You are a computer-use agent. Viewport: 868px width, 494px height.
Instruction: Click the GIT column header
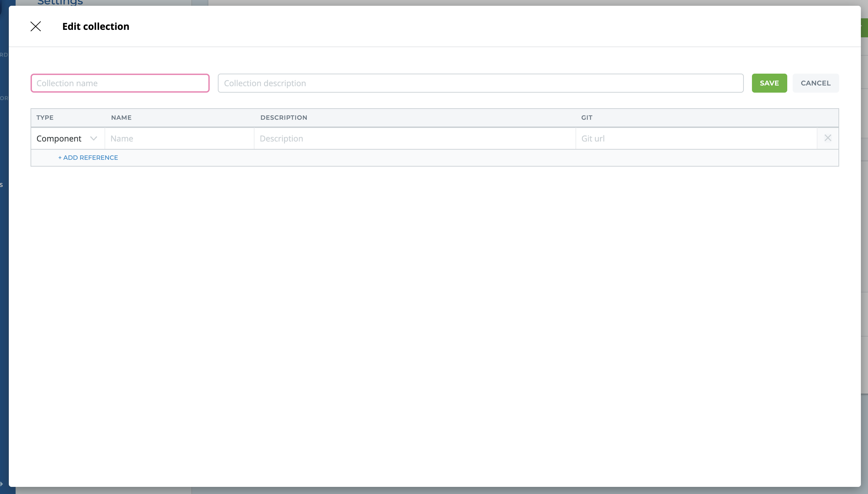[587, 118]
